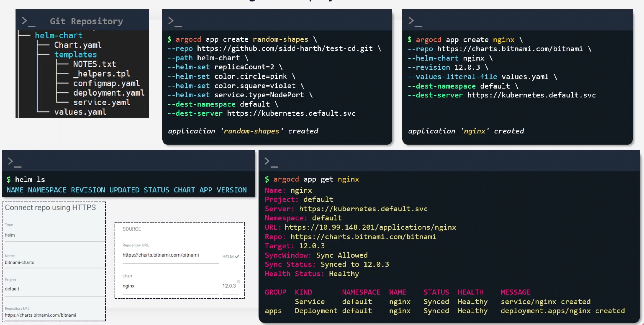644x325 pixels.
Task: Select NOTES.txt in the templates folder
Action: (94, 64)
